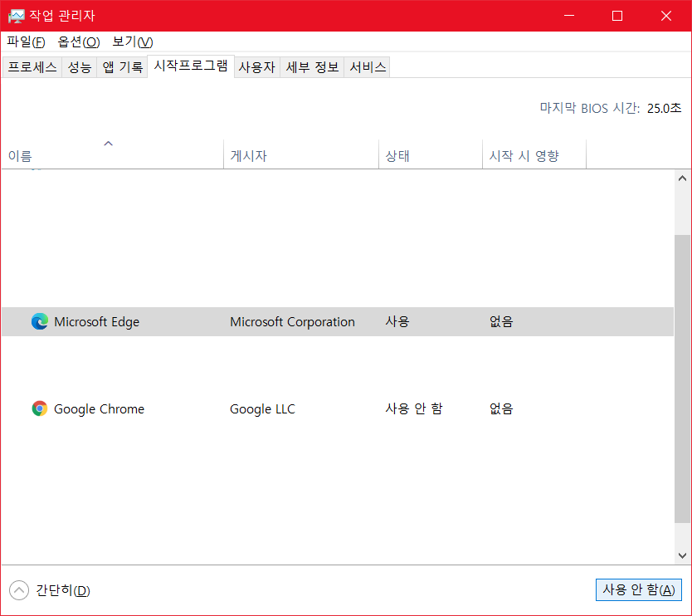Click the vertical scrollbar thumb
The width and height of the screenshot is (692, 616).
682,379
